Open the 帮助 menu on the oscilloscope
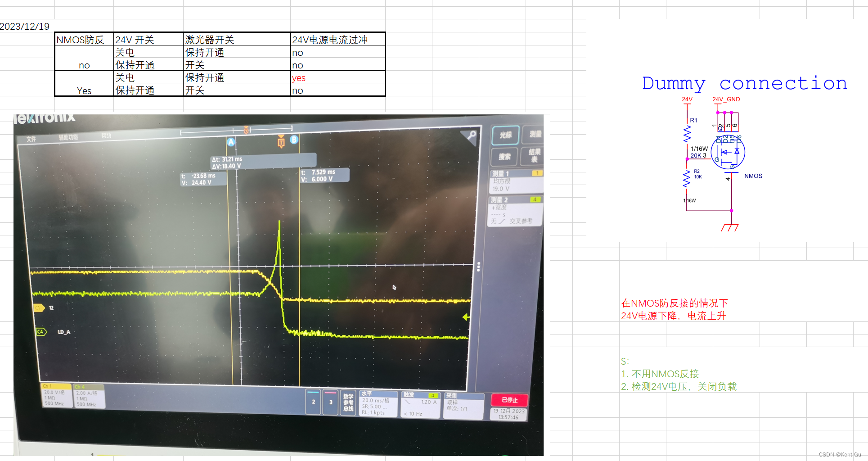 tap(106, 136)
